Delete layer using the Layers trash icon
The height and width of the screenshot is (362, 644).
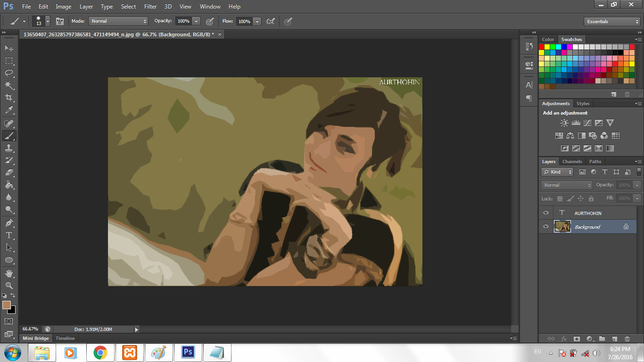pyautogui.click(x=627, y=338)
